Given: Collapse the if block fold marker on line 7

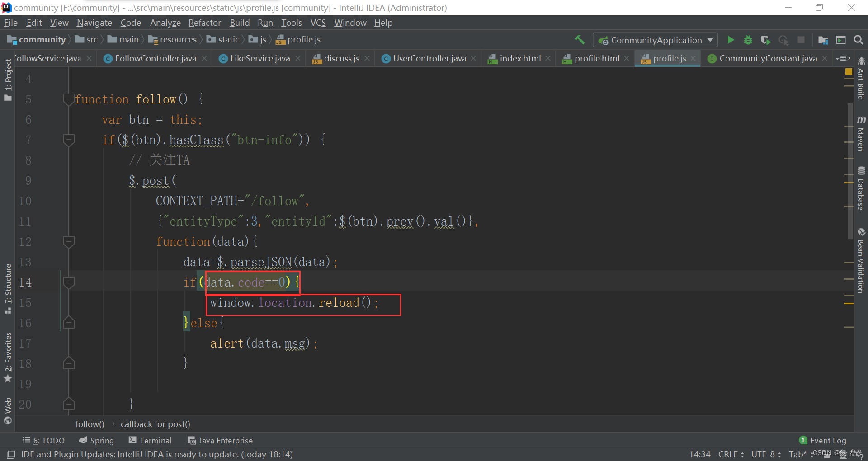Looking at the screenshot, I should coord(69,140).
